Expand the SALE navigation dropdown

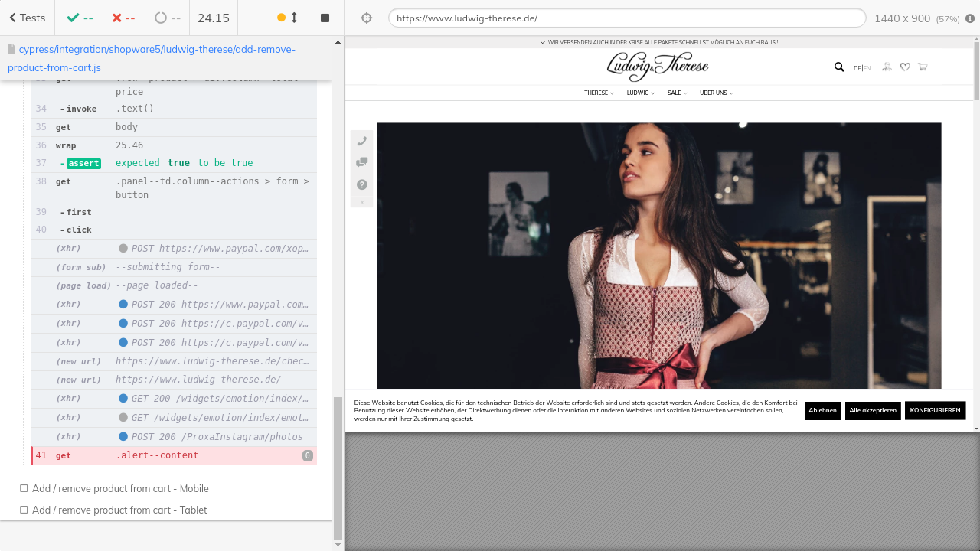(x=677, y=93)
